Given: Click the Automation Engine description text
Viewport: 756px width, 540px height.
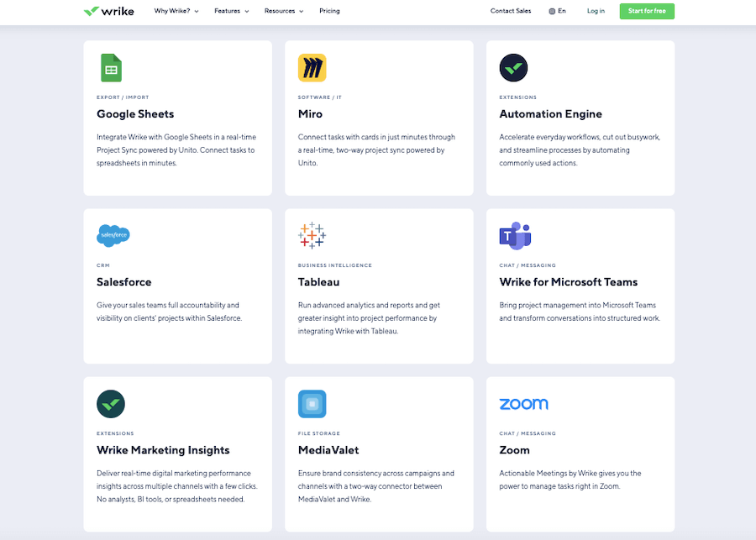Looking at the screenshot, I should pos(580,150).
